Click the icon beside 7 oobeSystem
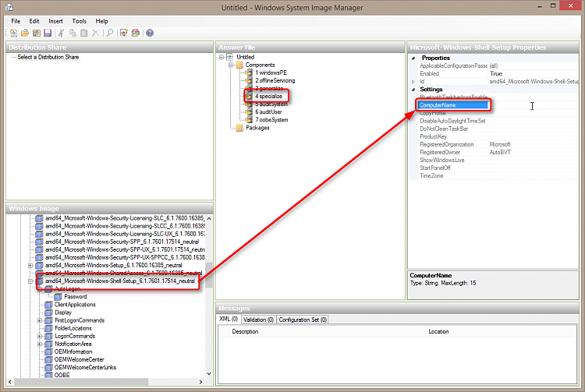Viewport: 585px width, 392px height. pos(249,119)
